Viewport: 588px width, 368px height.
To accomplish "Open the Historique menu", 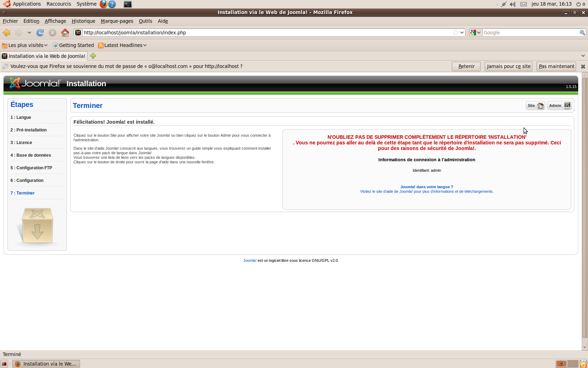I will pyautogui.click(x=83, y=21).
